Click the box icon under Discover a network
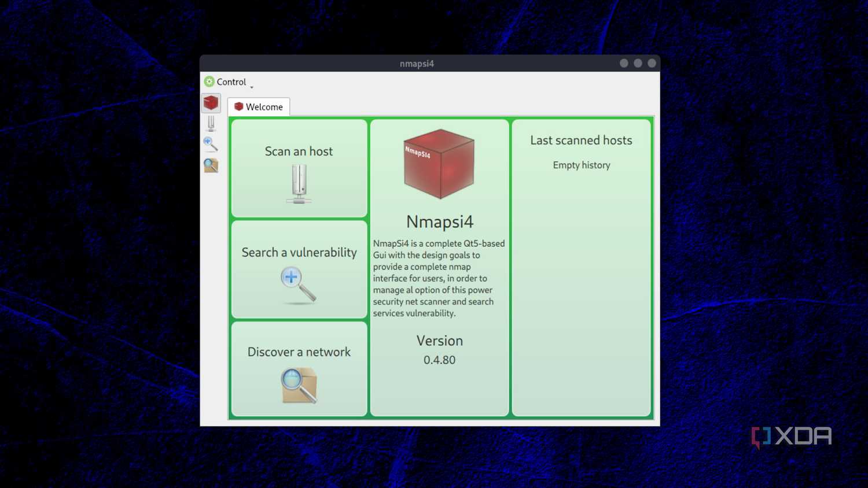868x488 pixels. (299, 386)
